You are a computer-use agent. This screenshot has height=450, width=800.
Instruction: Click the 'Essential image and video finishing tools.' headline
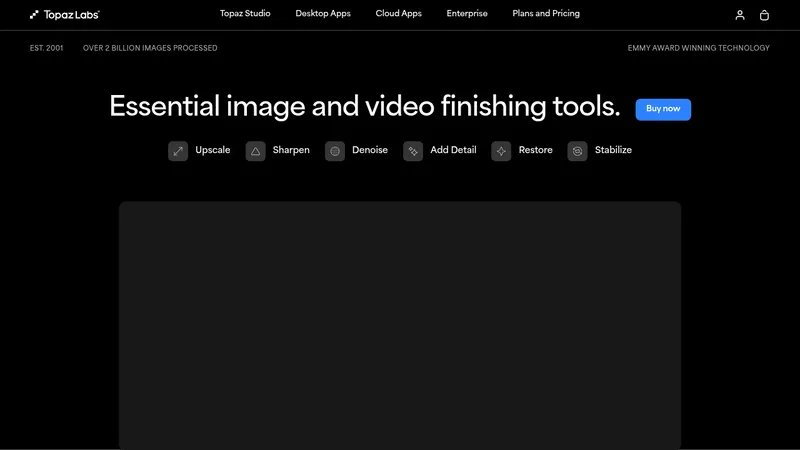[x=365, y=107]
